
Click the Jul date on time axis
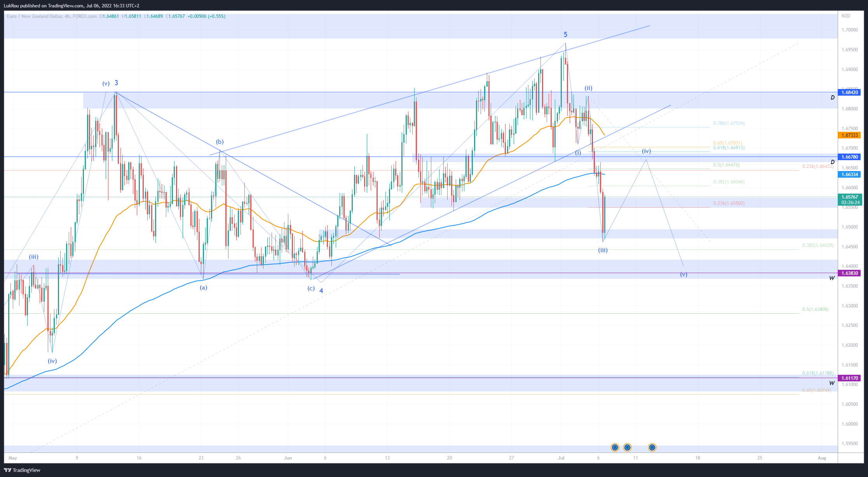point(561,458)
